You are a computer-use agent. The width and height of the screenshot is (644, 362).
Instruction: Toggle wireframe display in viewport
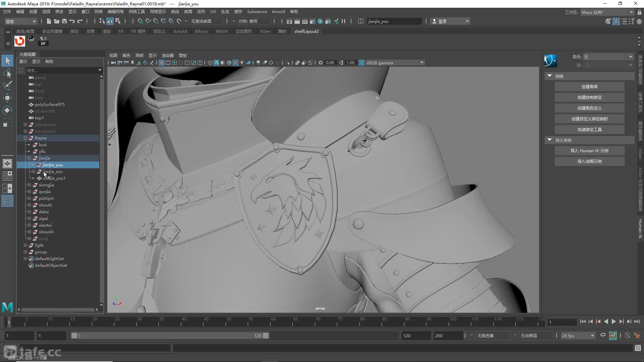(x=210, y=63)
